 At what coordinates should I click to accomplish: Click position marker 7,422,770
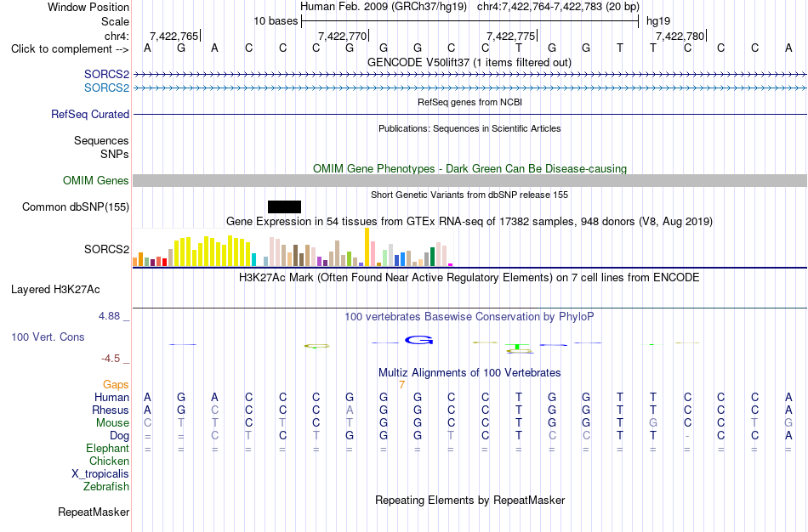[343, 36]
